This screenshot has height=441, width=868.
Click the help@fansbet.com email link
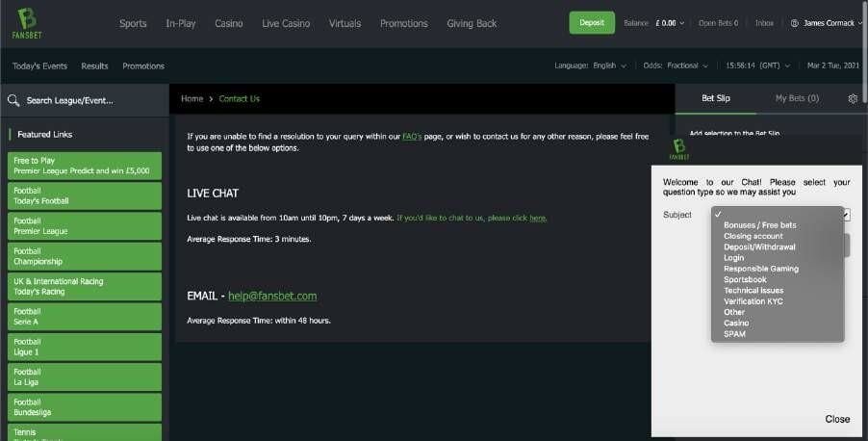tap(272, 296)
